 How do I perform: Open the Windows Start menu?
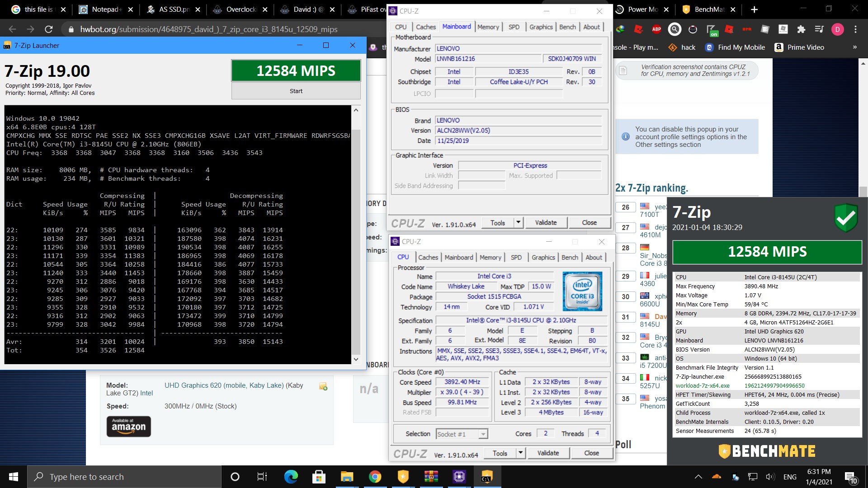click(x=14, y=477)
